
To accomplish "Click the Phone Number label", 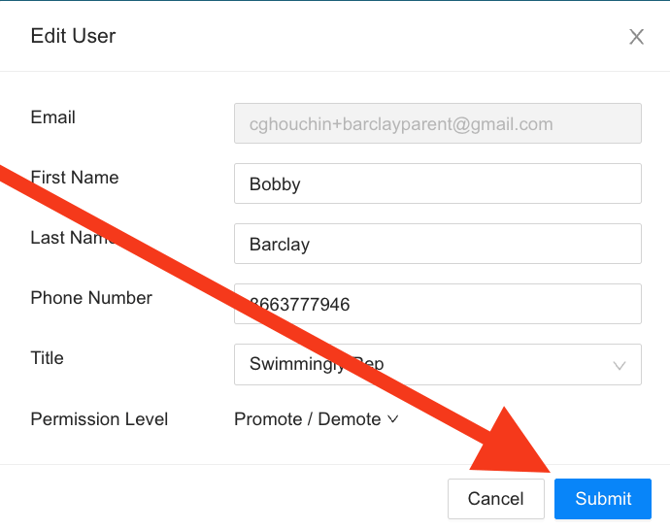I will pyautogui.click(x=91, y=298).
